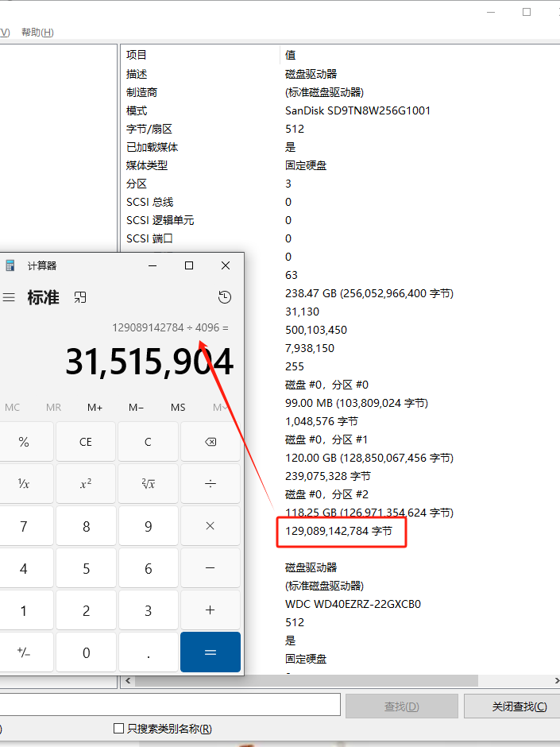Screen dimensions: 560x747
Task: Click the CE clear entry key
Action: pos(86,442)
